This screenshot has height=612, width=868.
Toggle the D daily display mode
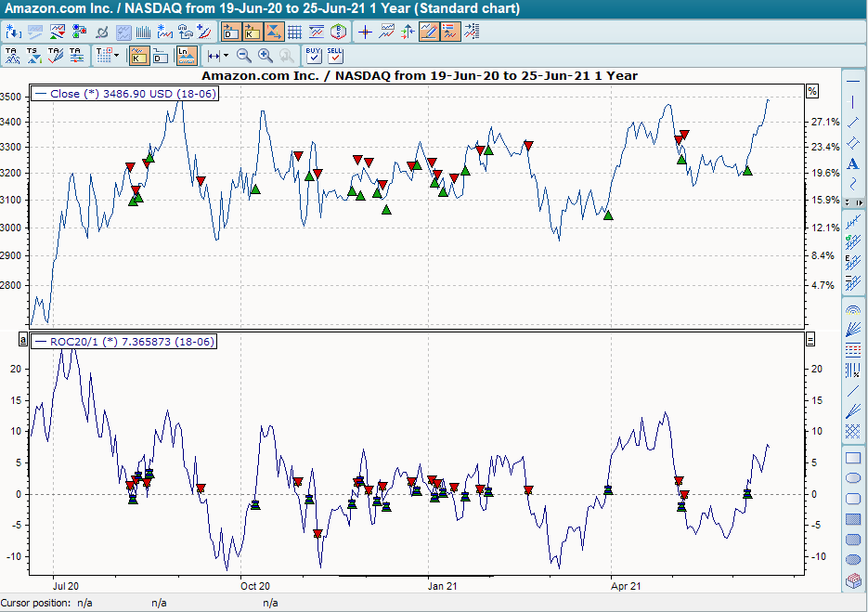[160, 55]
